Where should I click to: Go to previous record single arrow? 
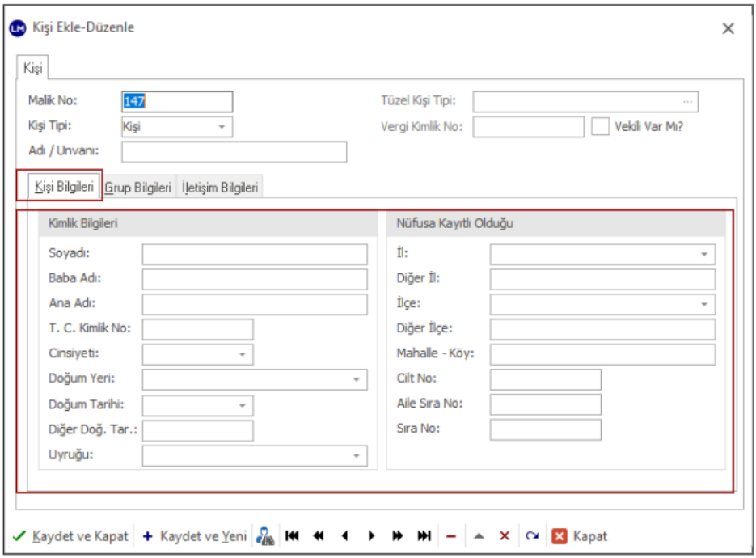[345, 536]
